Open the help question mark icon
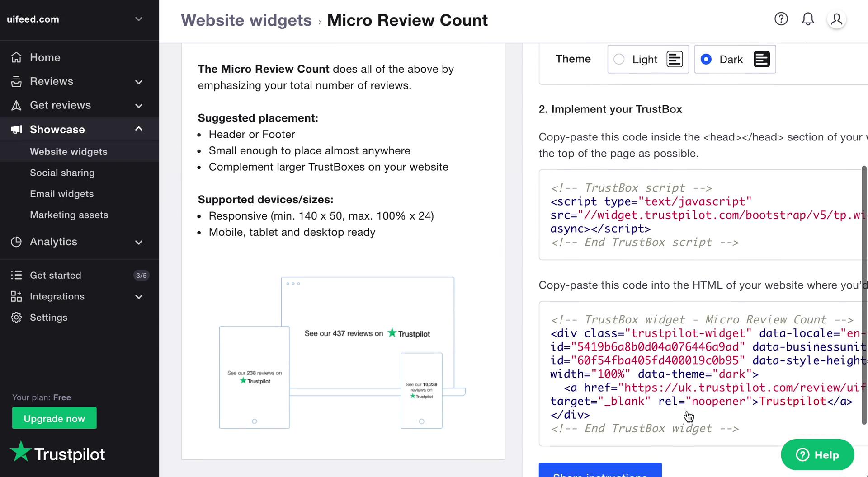 tap(781, 19)
